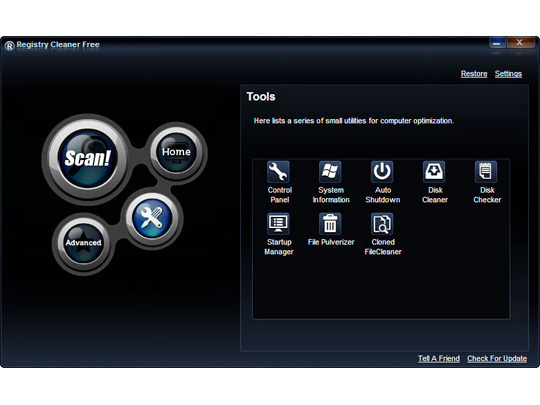
Task: Click the "Registry Cleaner Free" title text
Action: point(58,45)
